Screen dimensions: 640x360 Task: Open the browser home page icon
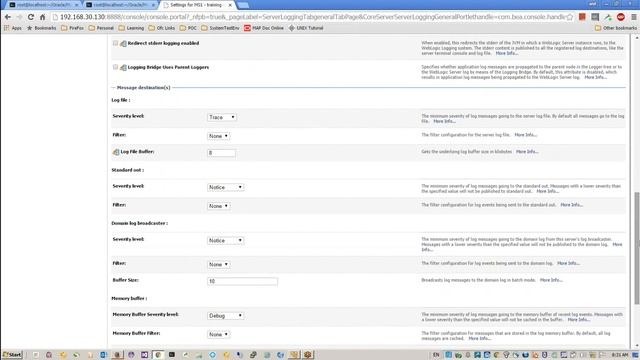(x=42, y=17)
